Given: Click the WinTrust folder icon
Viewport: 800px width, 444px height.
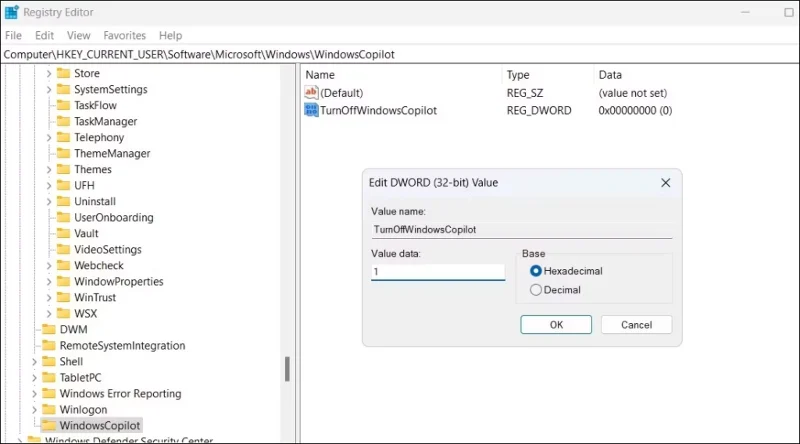Looking at the screenshot, I should (x=63, y=297).
